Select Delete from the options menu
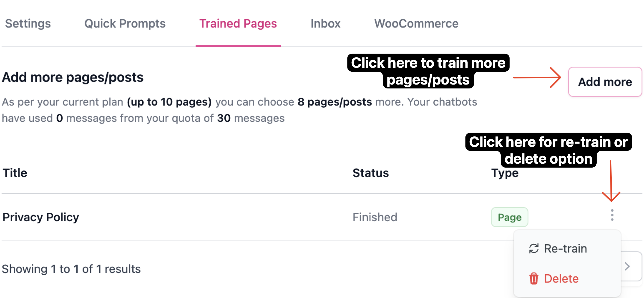The width and height of the screenshot is (644, 298). [561, 278]
